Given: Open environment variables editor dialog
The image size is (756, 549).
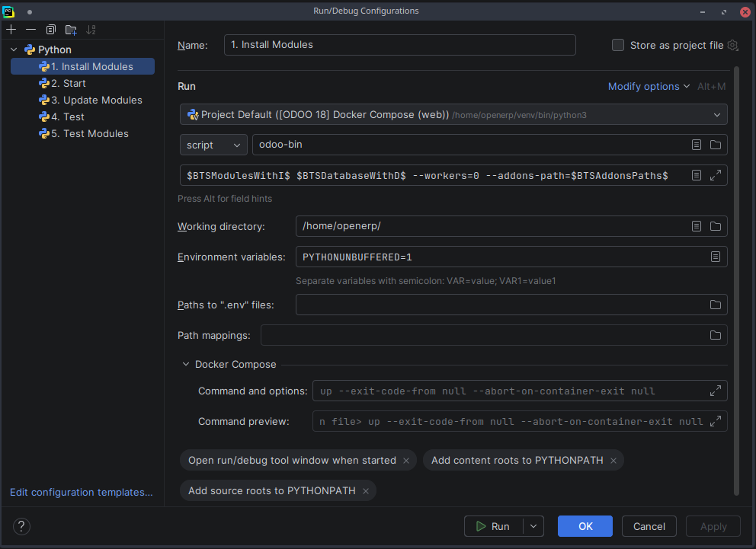Looking at the screenshot, I should (x=716, y=257).
